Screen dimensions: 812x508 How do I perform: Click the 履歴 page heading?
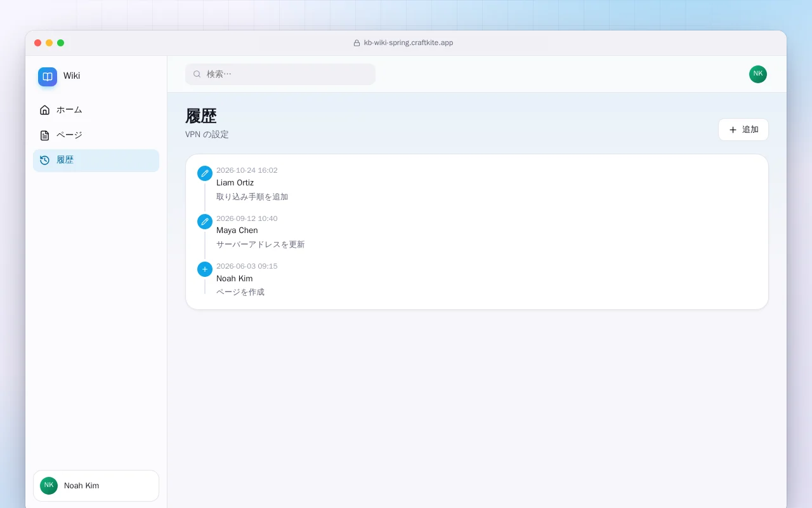tap(201, 116)
